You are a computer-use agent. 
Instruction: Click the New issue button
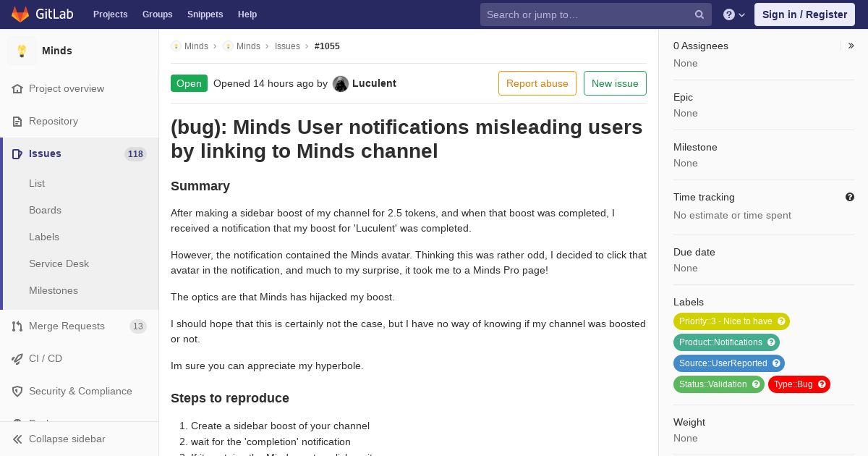(x=615, y=83)
